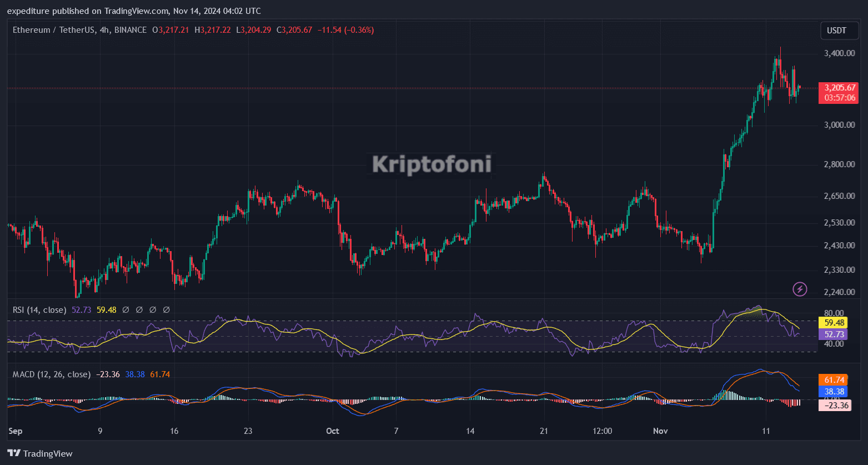The height and width of the screenshot is (465, 868).
Task: Click the 12:00 label on time axis
Action: tap(602, 431)
